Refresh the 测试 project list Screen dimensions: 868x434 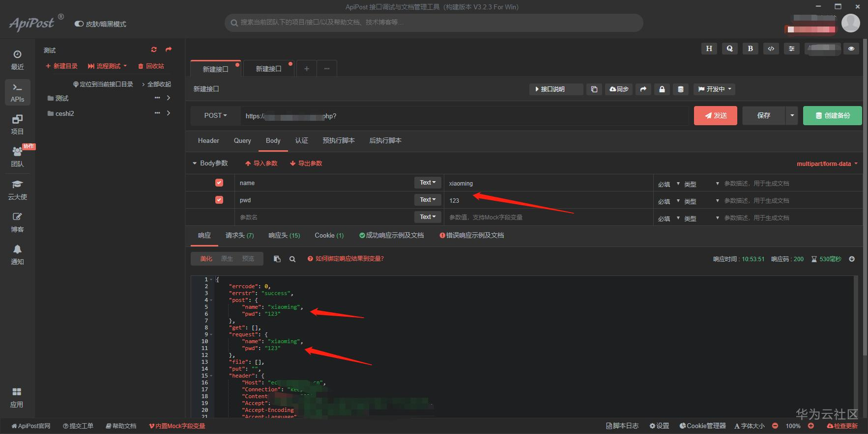[x=154, y=50]
